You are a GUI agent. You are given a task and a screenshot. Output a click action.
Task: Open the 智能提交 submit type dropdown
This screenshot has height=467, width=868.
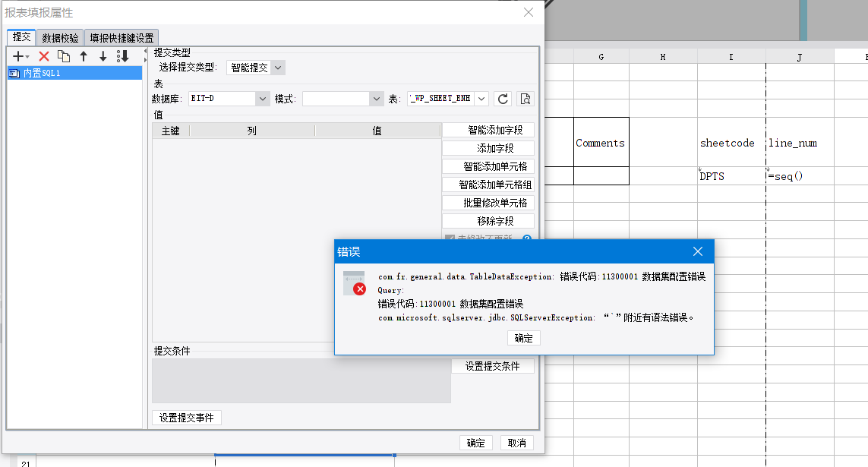click(278, 68)
